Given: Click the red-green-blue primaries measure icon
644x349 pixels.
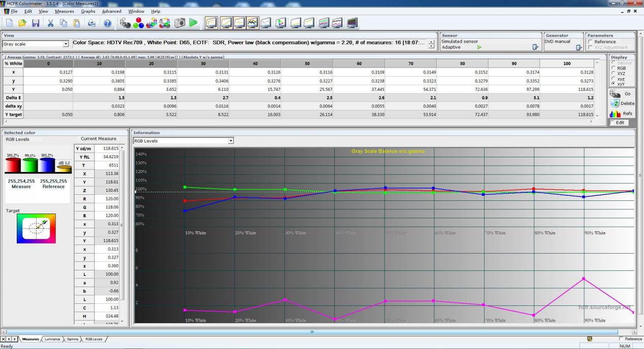Looking at the screenshot, I should [138, 23].
